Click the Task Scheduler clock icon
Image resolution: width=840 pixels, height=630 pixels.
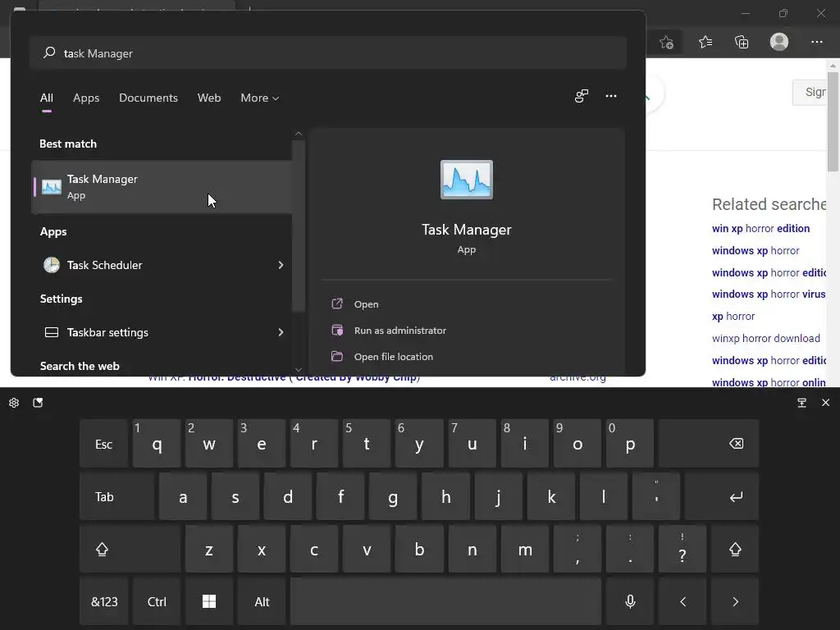52,265
